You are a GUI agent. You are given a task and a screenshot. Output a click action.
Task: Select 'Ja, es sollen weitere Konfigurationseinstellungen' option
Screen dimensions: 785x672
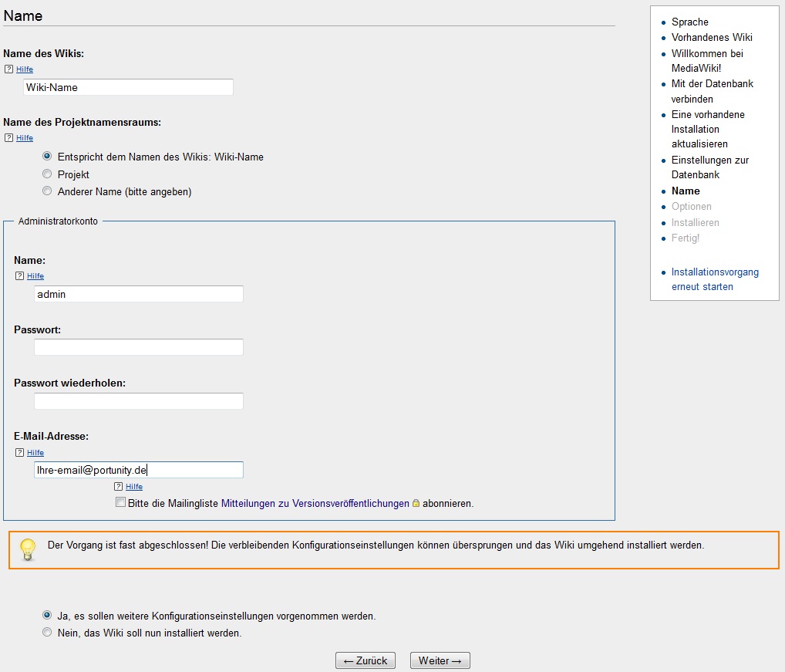pos(47,616)
